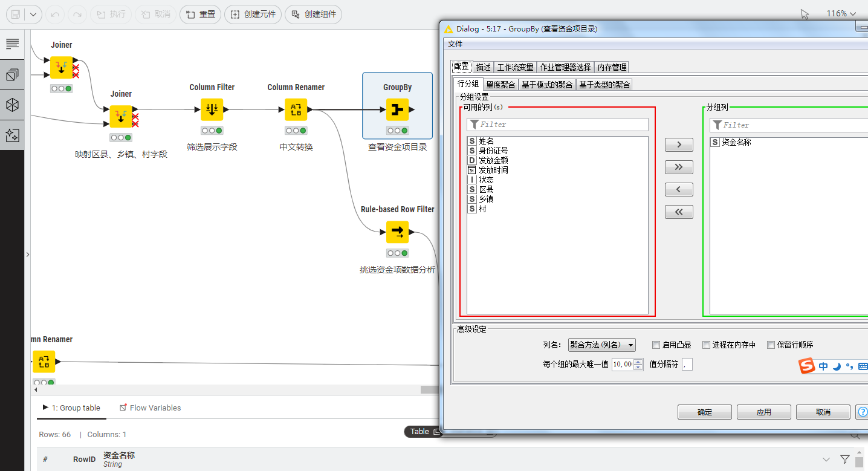
Task: Click the Filter field above available columns
Action: 557,125
